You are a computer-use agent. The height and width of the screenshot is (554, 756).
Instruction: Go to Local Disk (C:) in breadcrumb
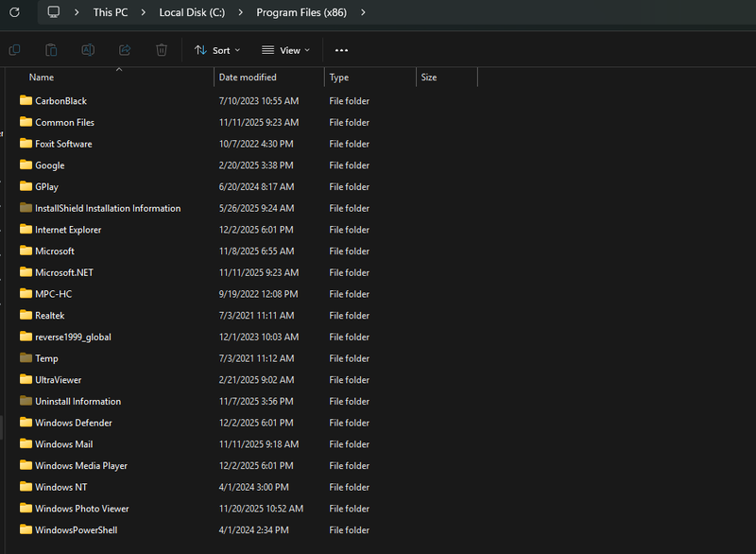coord(192,12)
